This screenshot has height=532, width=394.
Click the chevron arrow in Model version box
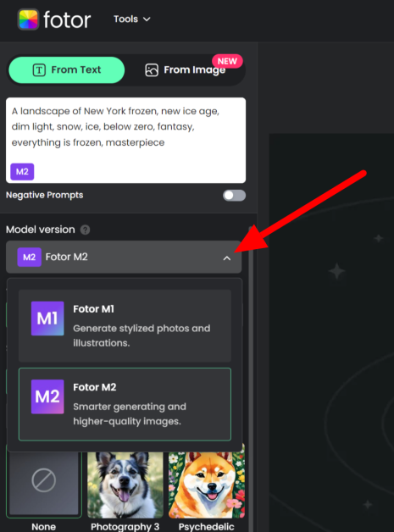(227, 258)
